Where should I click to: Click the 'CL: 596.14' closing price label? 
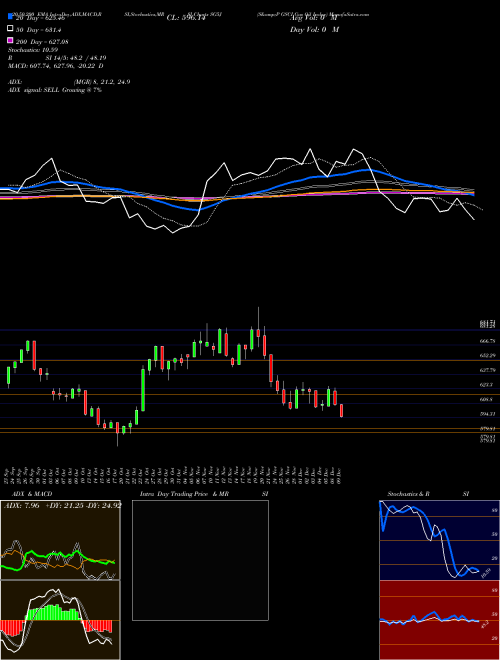[186, 18]
